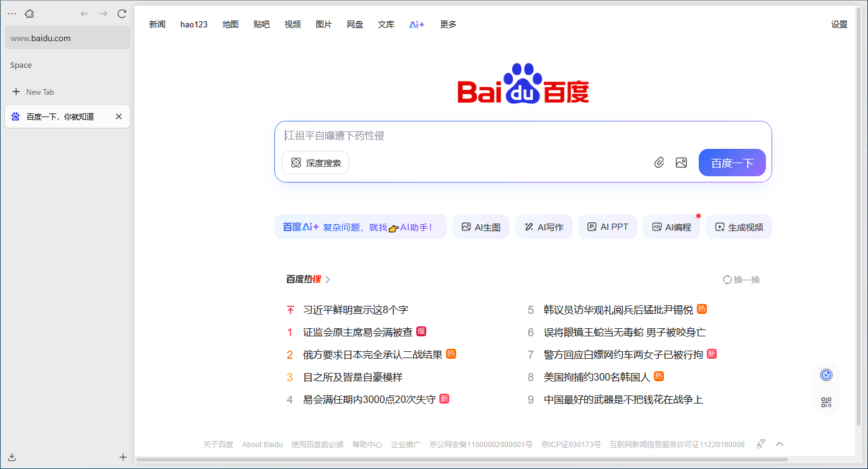Collapse the footer with the chevron

(x=780, y=443)
